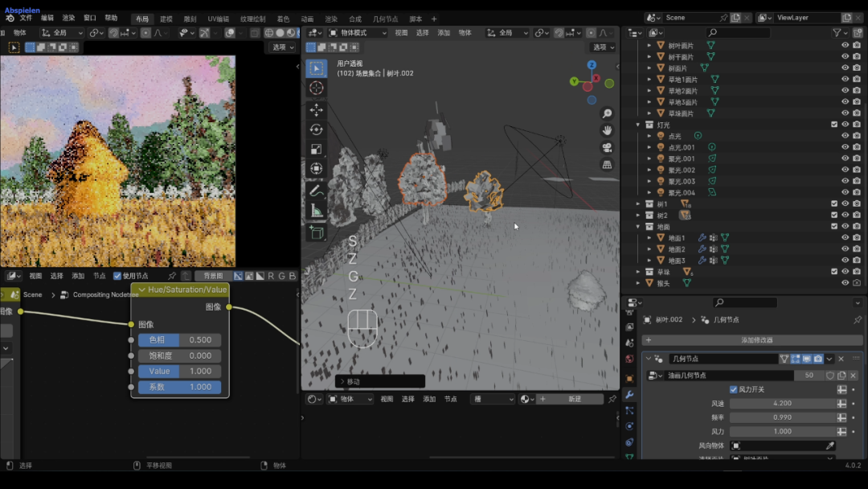Click the pin icon in the properties panel
The image size is (868, 489).
pyautogui.click(x=858, y=319)
